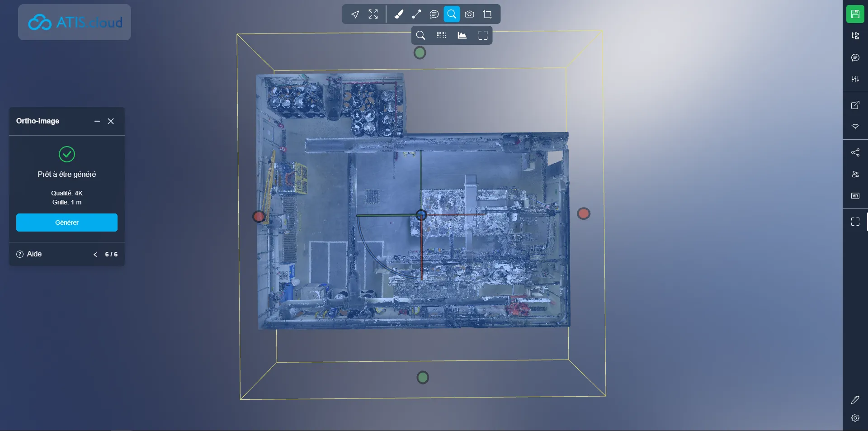Click the ortho-image frame icon in sub-toolbar
Image resolution: width=868 pixels, height=431 pixels.
click(x=483, y=35)
